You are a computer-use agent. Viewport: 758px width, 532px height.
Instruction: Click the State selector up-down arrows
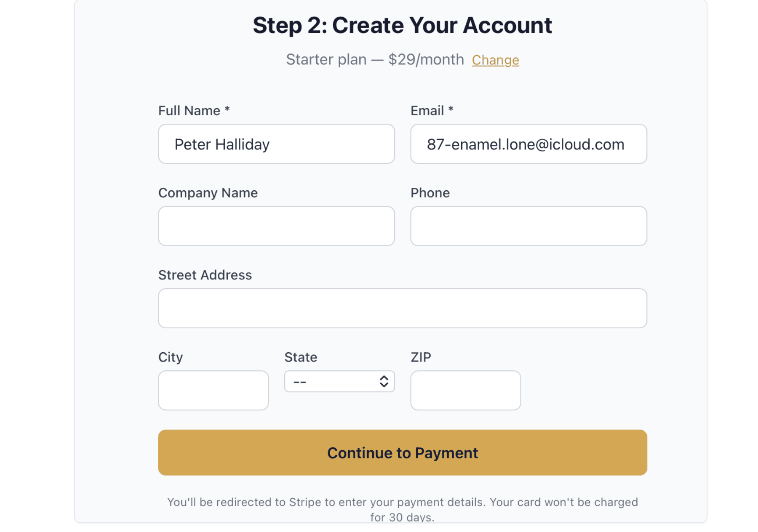(x=384, y=381)
